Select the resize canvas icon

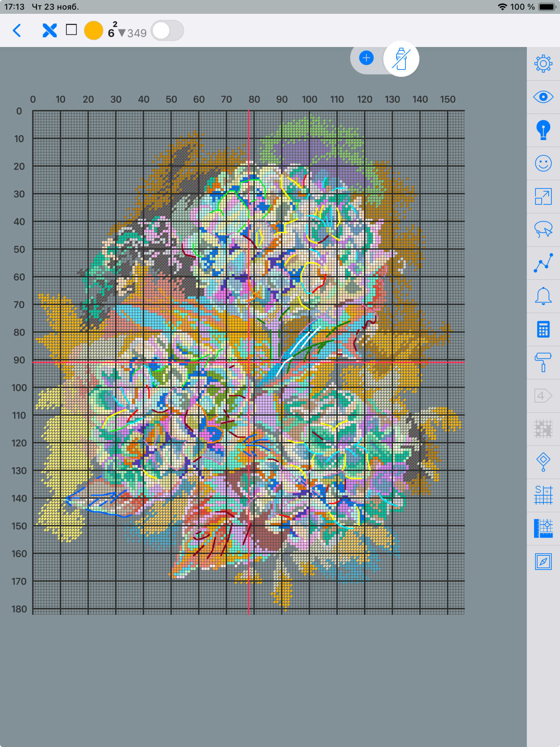click(543, 196)
